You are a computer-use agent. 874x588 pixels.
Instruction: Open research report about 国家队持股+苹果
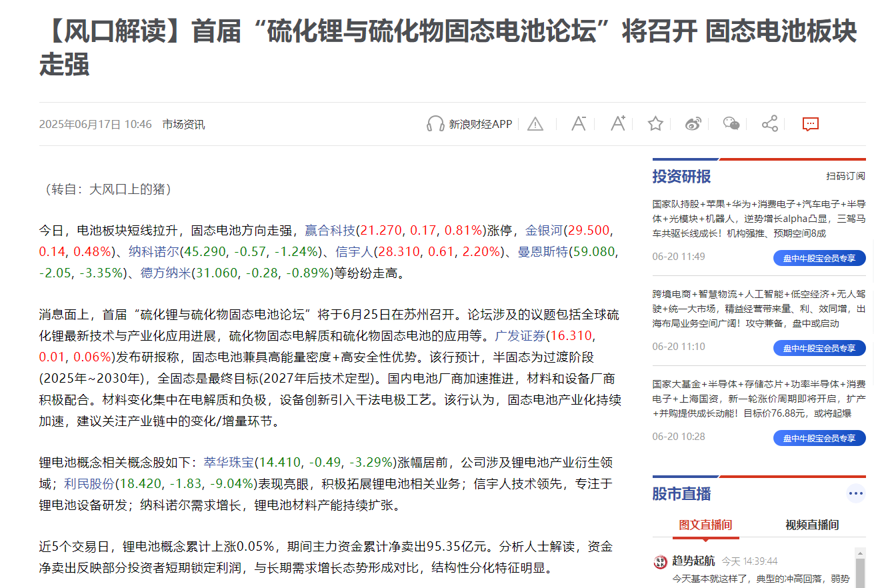point(759,219)
